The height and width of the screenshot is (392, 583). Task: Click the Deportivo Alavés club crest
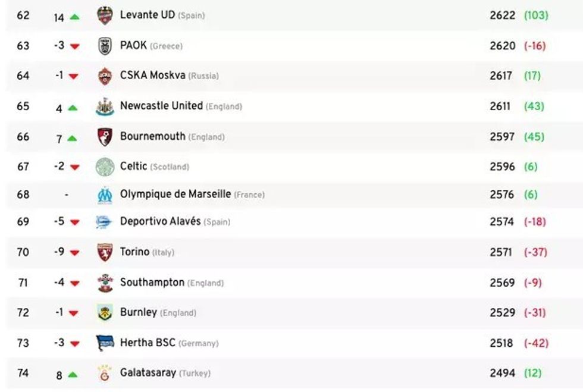tap(105, 222)
